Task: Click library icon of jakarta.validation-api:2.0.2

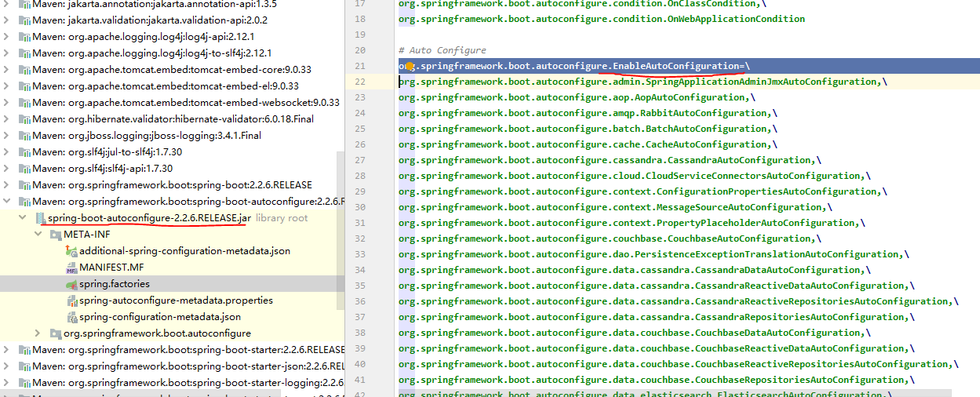Action: pos(24,20)
